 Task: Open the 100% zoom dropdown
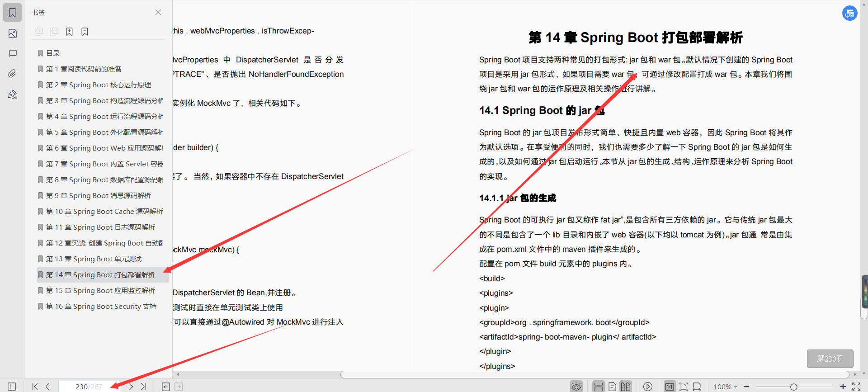[725, 387]
